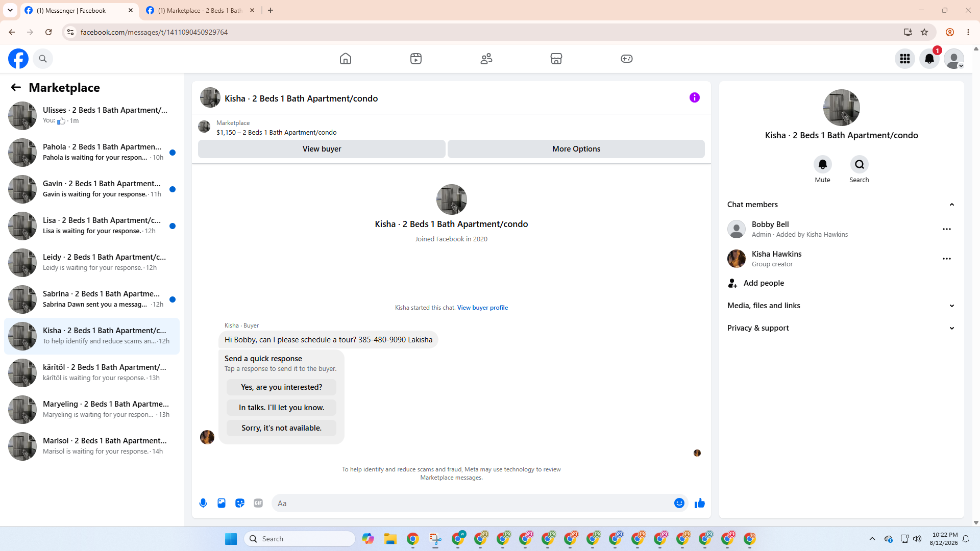Open the Facebook menu grid icon
Image resolution: width=980 pixels, height=551 pixels.
(905, 59)
